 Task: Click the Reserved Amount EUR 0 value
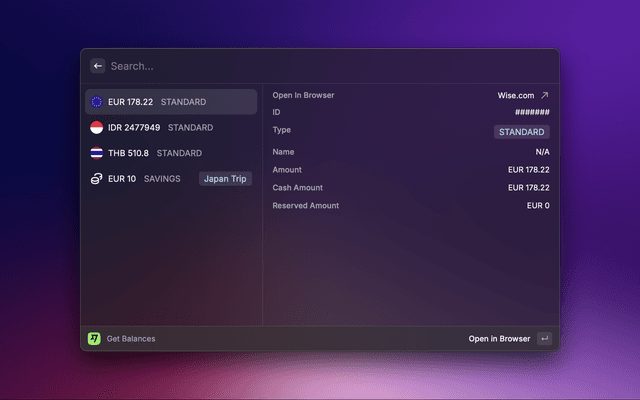point(538,206)
